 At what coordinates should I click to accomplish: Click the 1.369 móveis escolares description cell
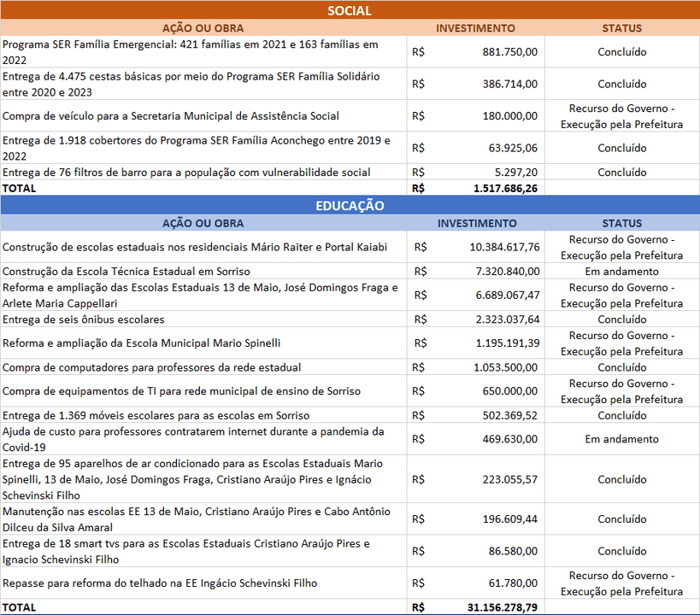coord(203,415)
